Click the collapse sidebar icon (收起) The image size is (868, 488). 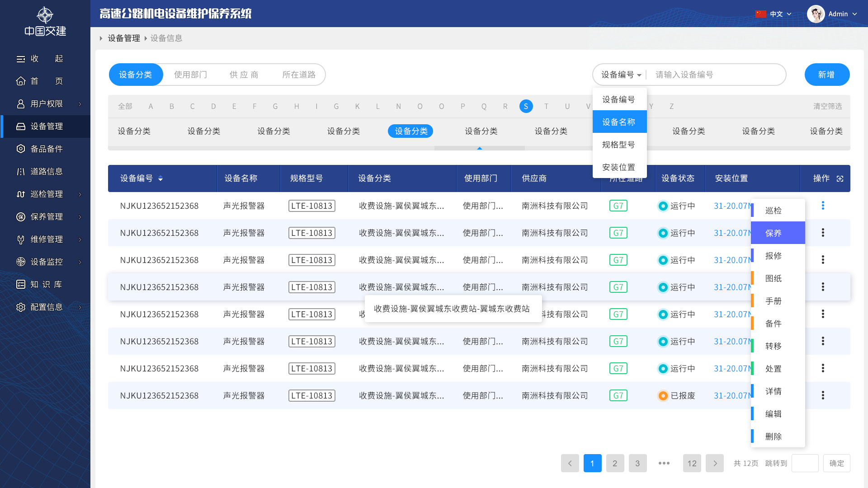(21, 59)
